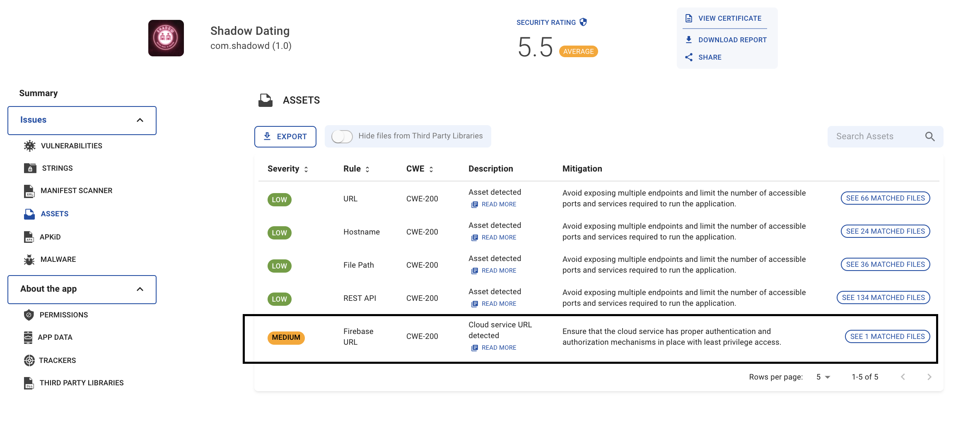
Task: Open VULNERABILITIES in the sidebar
Action: pyautogui.click(x=71, y=146)
